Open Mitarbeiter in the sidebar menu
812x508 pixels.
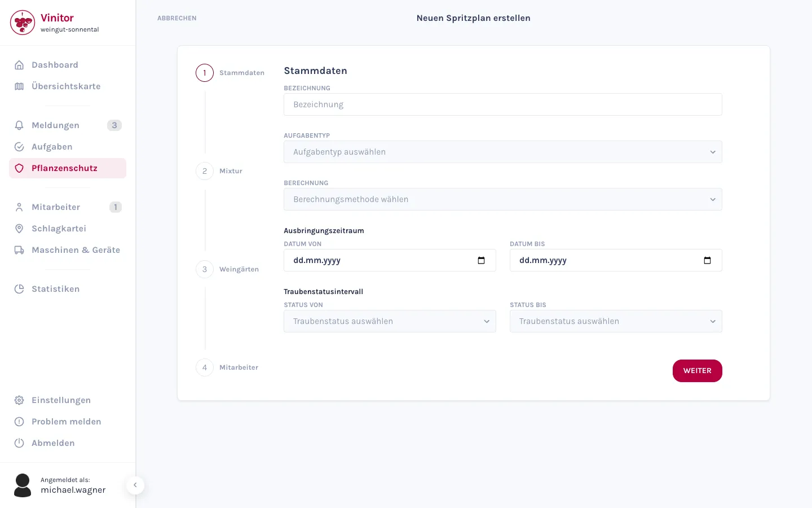[x=68, y=207]
